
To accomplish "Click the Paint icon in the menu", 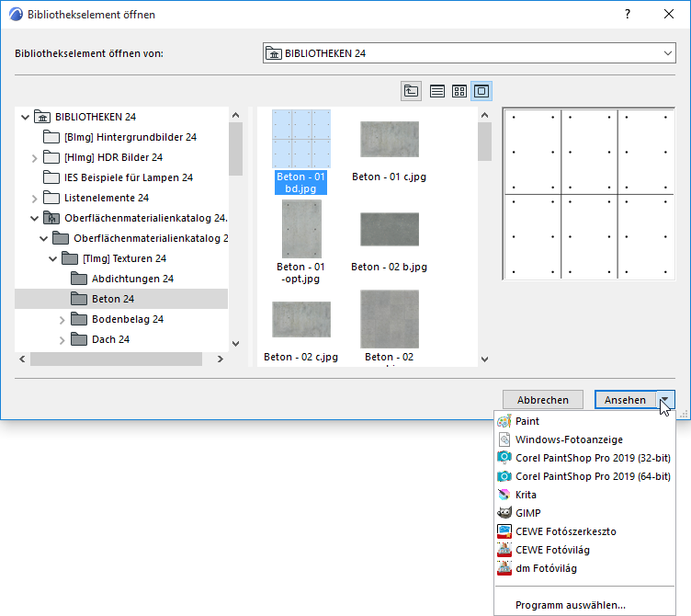I will [504, 421].
